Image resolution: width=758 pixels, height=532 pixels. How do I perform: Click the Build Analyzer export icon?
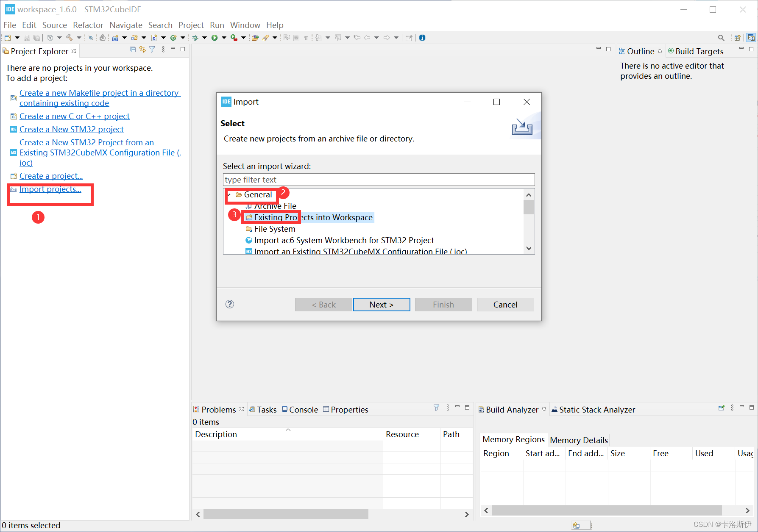721,407
